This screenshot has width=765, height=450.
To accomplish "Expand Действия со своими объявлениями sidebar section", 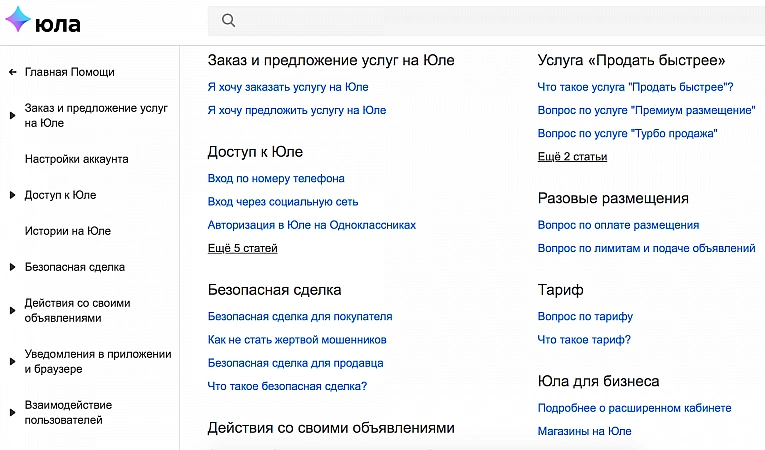I will pyautogui.click(x=12, y=303).
